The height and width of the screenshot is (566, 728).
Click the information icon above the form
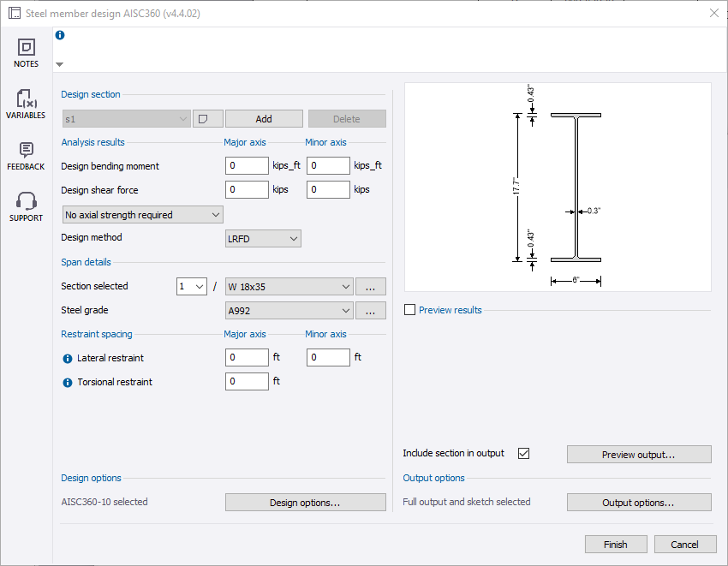[x=59, y=34]
